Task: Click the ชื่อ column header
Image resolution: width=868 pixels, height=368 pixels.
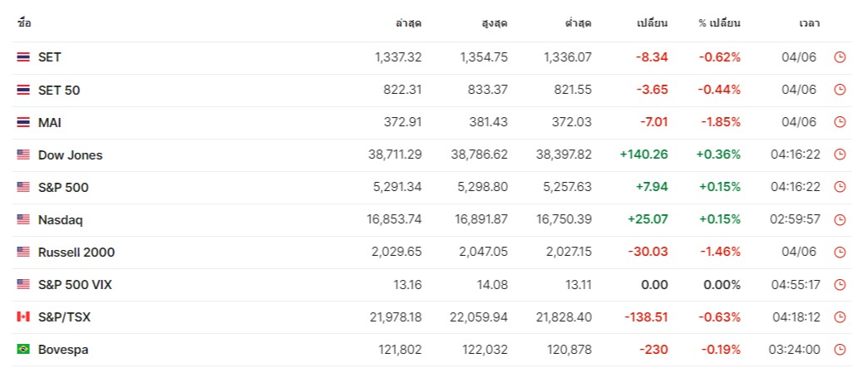Action: (23, 23)
